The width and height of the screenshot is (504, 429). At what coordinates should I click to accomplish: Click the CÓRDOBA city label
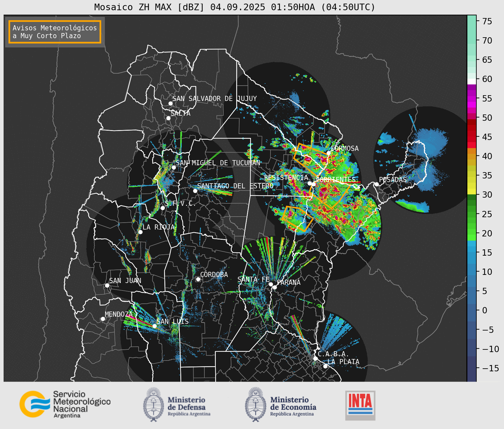214,275
